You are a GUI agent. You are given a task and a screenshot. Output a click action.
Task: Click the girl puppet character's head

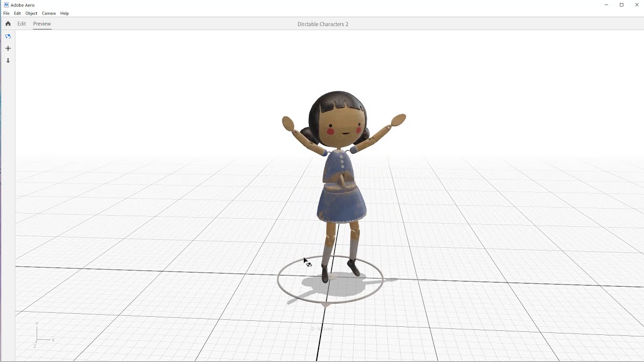pyautogui.click(x=338, y=120)
